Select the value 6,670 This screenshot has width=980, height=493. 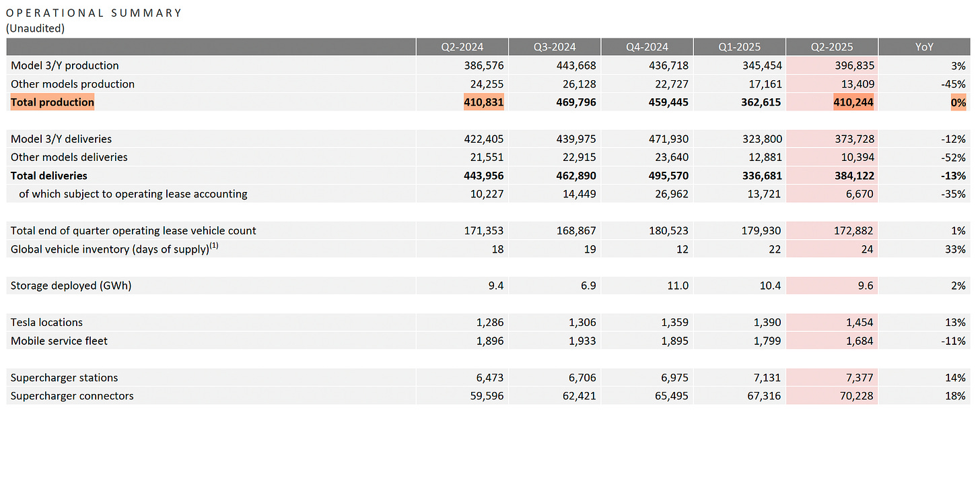click(860, 194)
